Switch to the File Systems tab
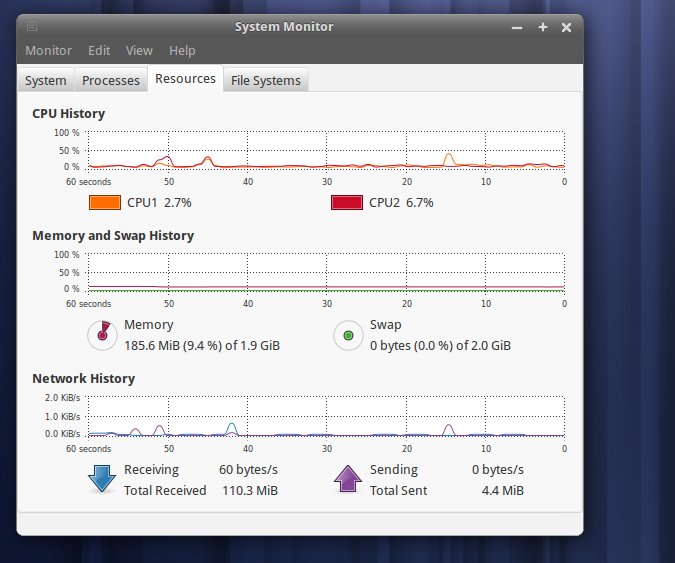 point(266,80)
